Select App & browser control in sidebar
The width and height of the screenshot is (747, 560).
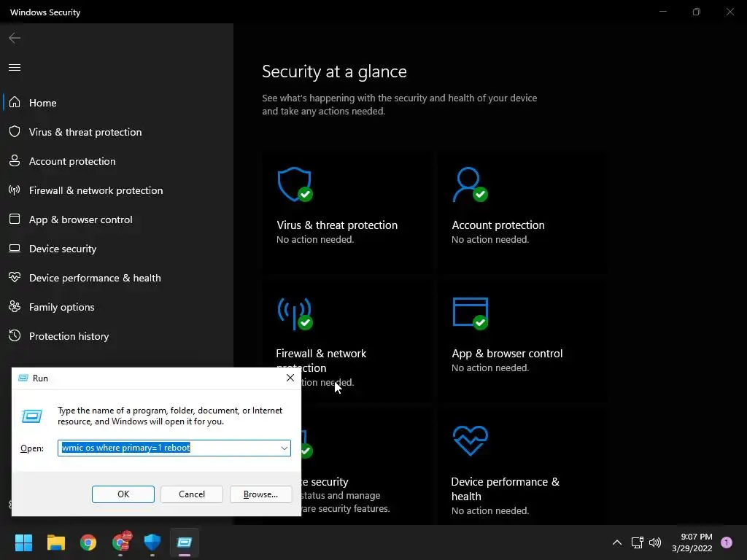click(117, 219)
